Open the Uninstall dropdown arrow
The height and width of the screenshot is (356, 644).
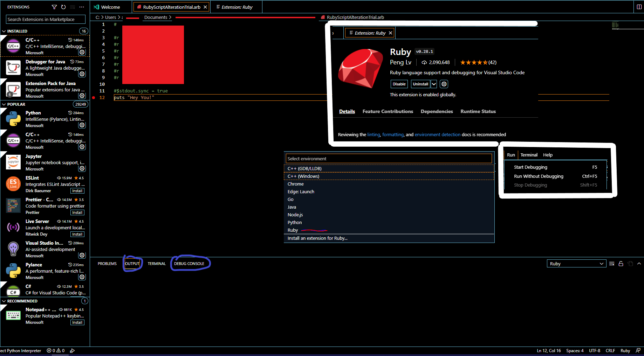pos(434,84)
